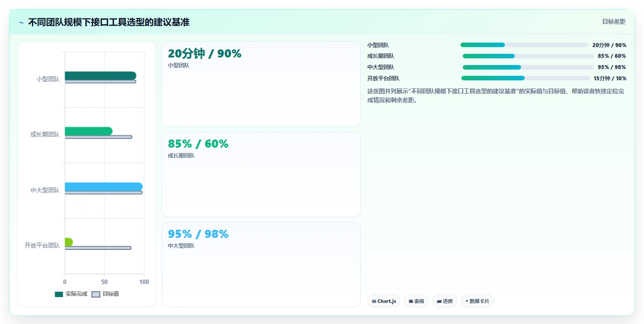Click the 实际完成 legend color box
This screenshot has height=324, width=644.
[x=59, y=294]
